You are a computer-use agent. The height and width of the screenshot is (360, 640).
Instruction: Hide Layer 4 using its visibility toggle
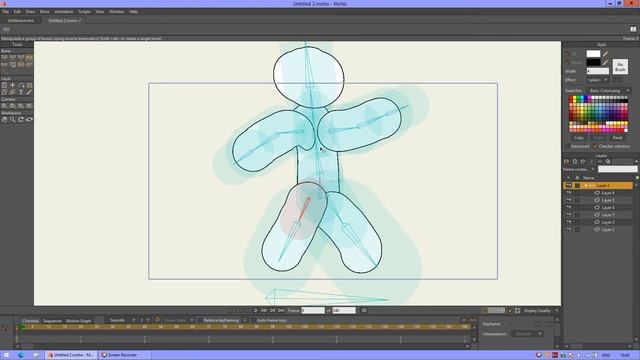tap(569, 207)
